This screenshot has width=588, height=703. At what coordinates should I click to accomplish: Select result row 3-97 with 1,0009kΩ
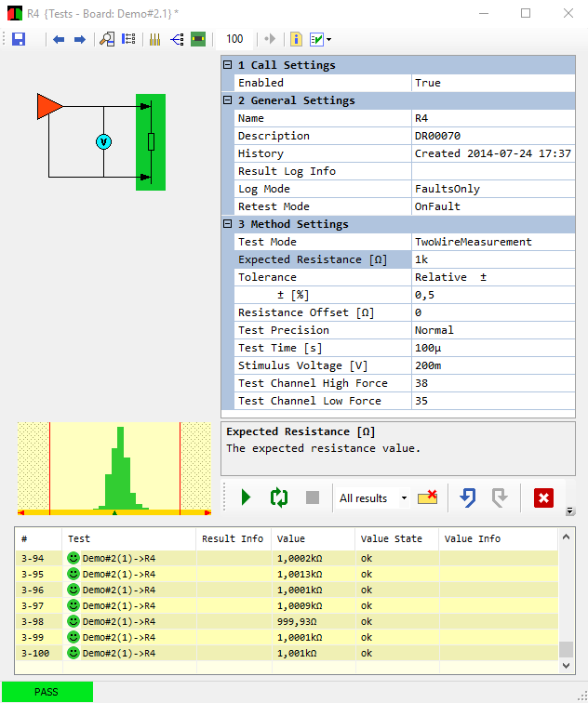click(287, 605)
